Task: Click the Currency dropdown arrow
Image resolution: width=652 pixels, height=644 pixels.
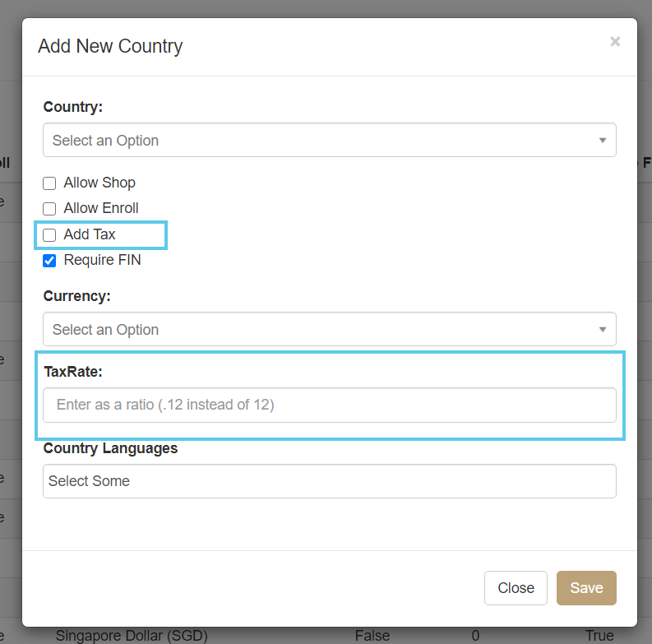Action: coord(603,330)
